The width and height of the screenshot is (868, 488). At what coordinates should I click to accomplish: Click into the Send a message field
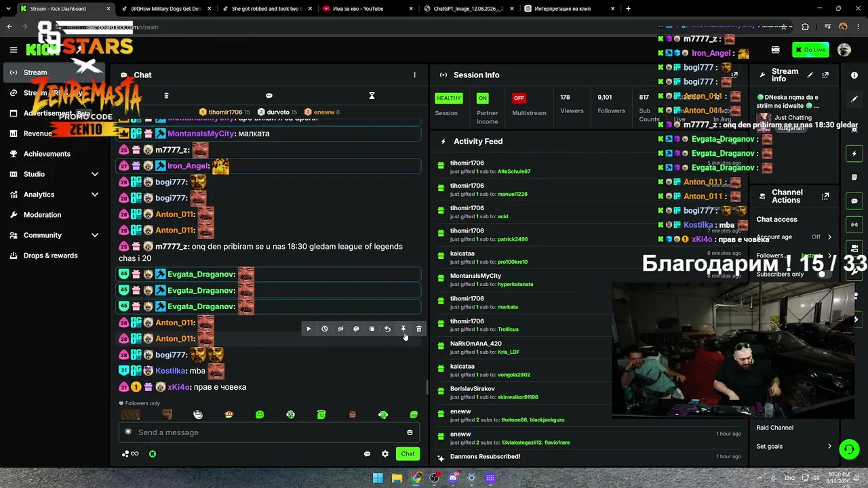269,432
